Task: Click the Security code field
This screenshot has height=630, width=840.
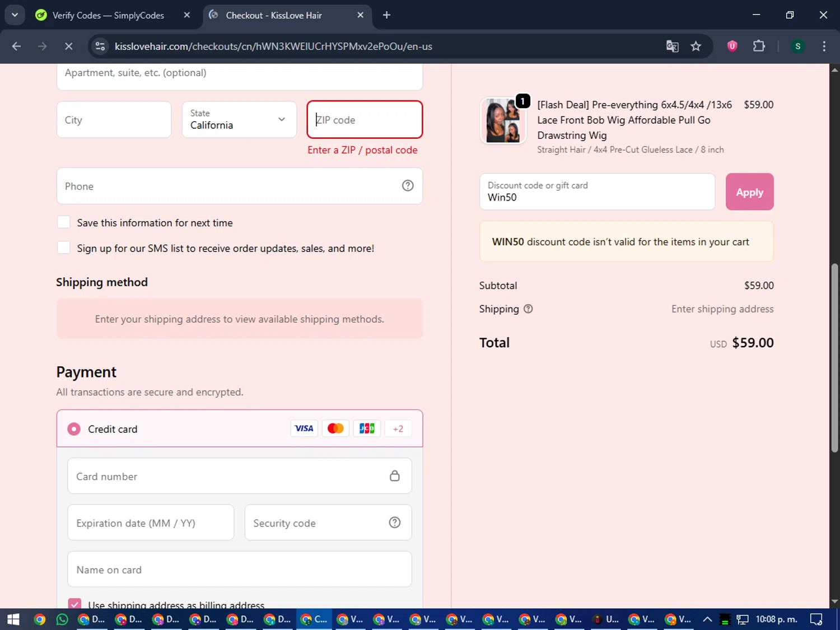Action: pyautogui.click(x=328, y=522)
